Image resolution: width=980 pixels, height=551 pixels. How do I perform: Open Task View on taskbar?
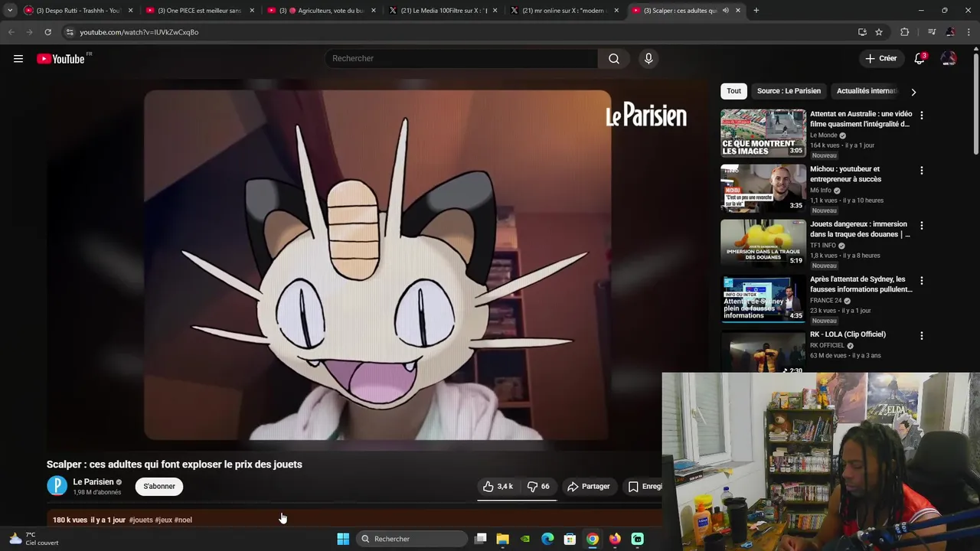point(481,539)
